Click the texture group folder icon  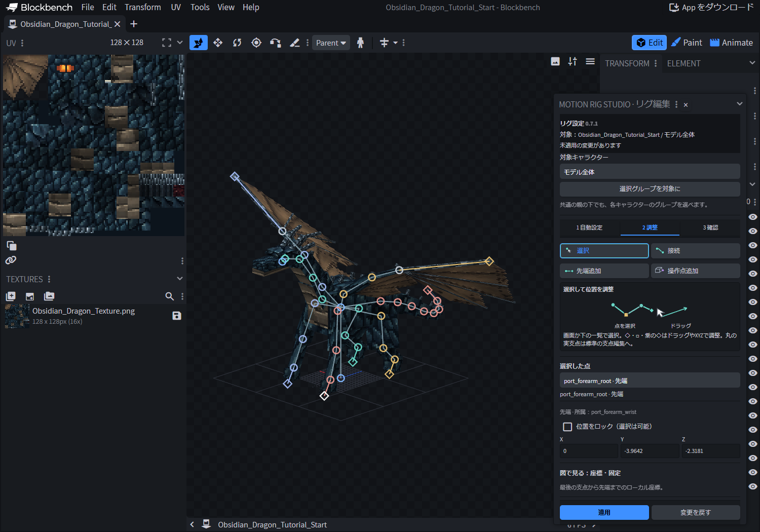click(49, 296)
